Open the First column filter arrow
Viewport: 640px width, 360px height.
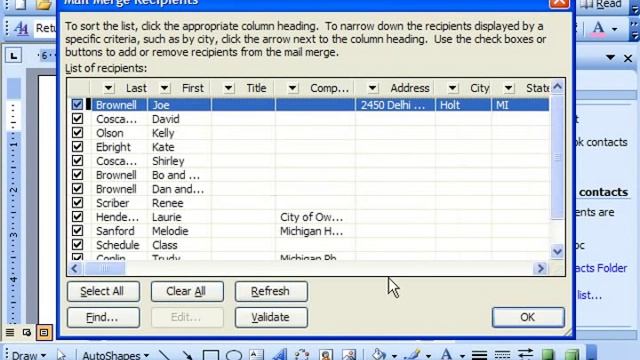pyautogui.click(x=164, y=88)
